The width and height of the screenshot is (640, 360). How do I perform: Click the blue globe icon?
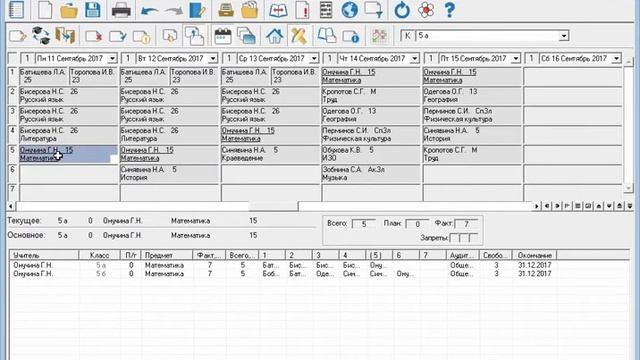[349, 10]
